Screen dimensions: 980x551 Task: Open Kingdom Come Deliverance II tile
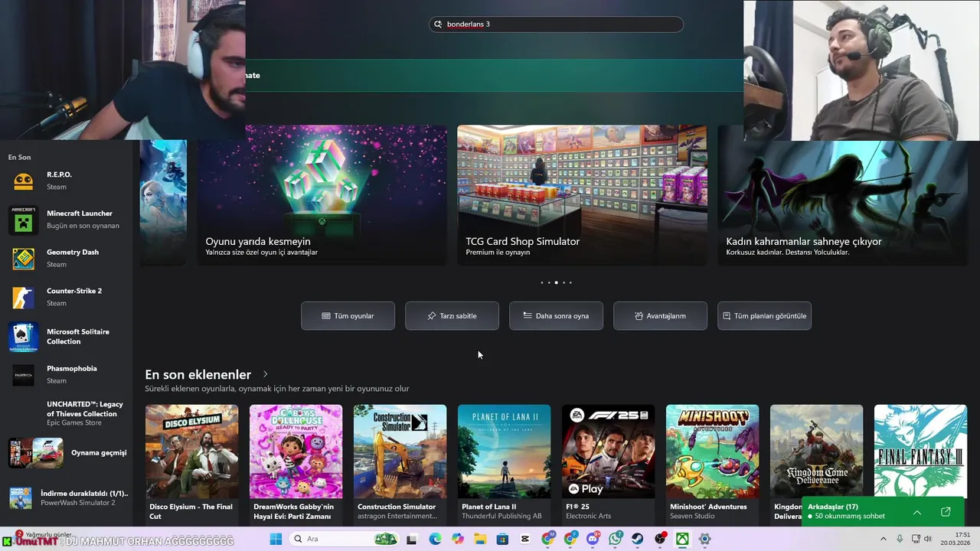(816, 452)
